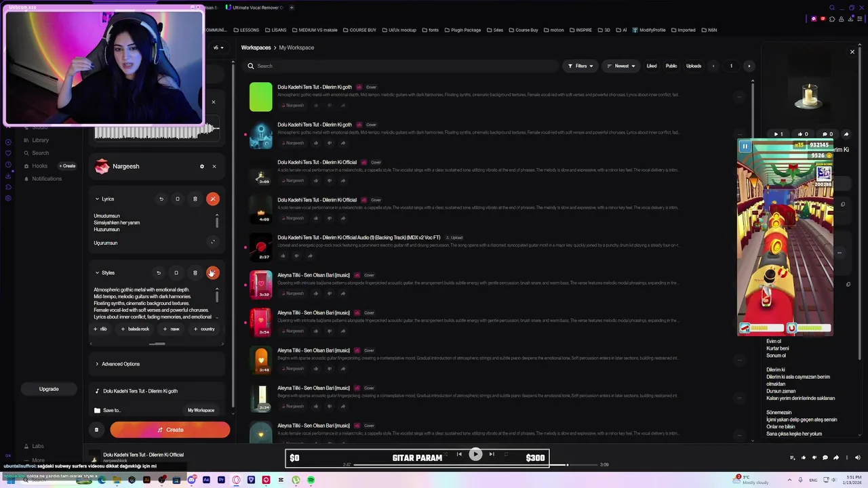Go to the previous page of songs
This screenshot has height=488, width=868.
[713, 66]
